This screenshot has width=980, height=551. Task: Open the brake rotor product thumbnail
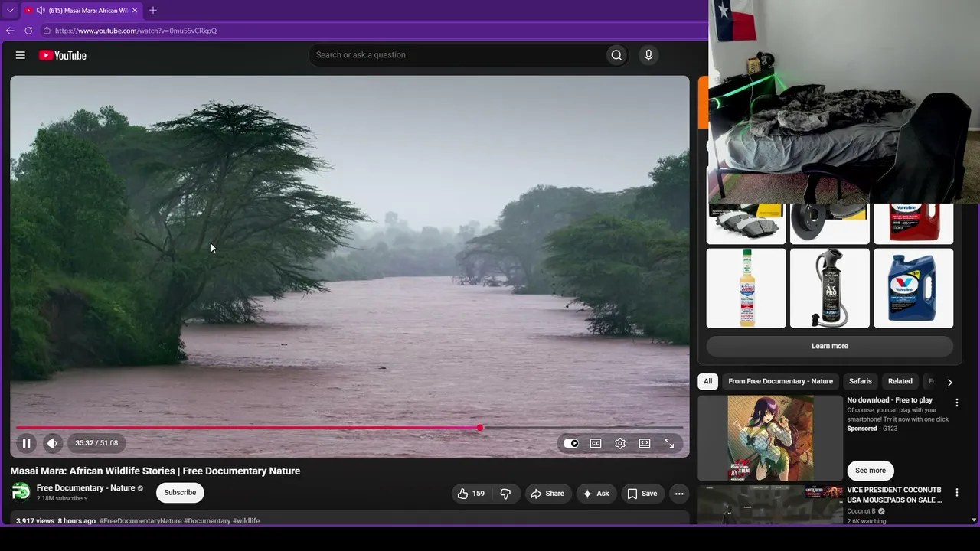click(x=830, y=223)
